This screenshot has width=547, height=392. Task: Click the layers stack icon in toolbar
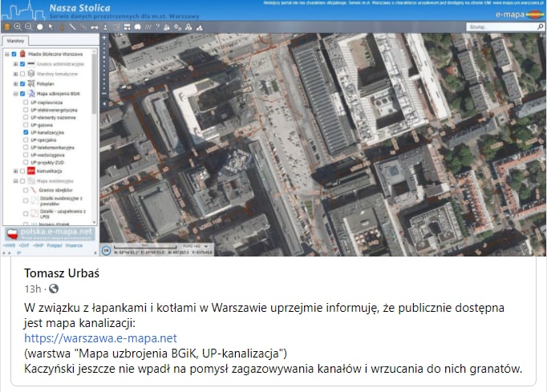(6, 26)
